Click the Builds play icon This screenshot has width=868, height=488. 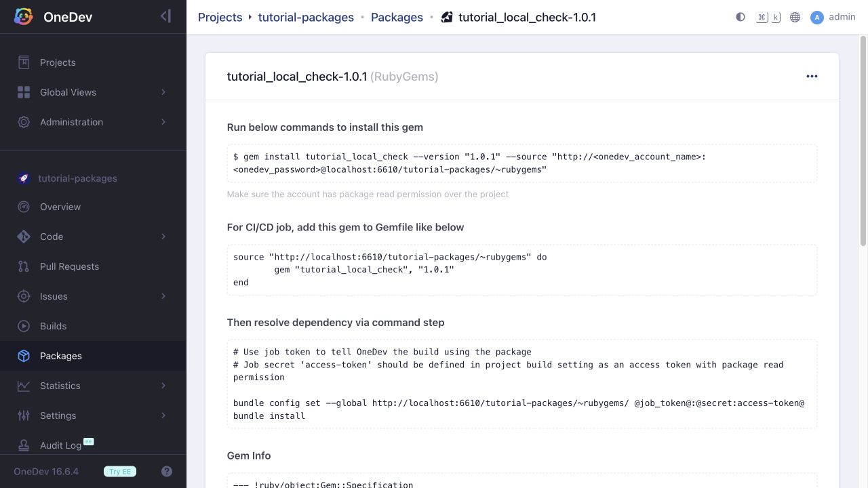point(24,326)
